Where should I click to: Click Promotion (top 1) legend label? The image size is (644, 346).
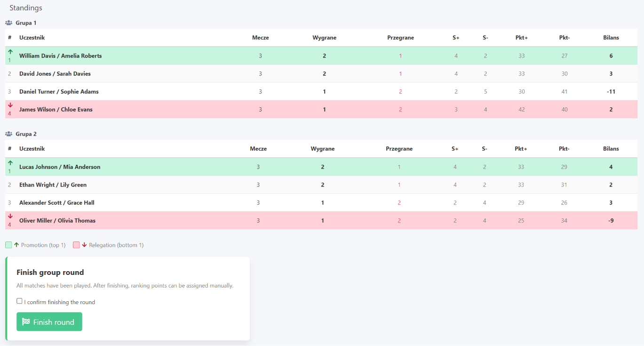click(43, 245)
